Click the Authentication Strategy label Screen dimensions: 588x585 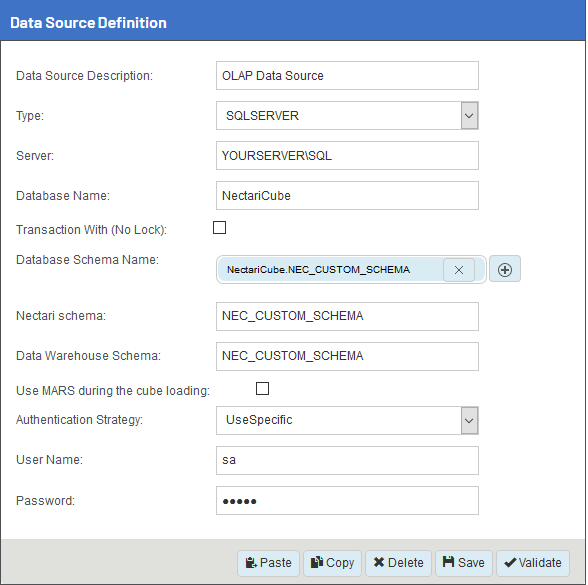[80, 420]
